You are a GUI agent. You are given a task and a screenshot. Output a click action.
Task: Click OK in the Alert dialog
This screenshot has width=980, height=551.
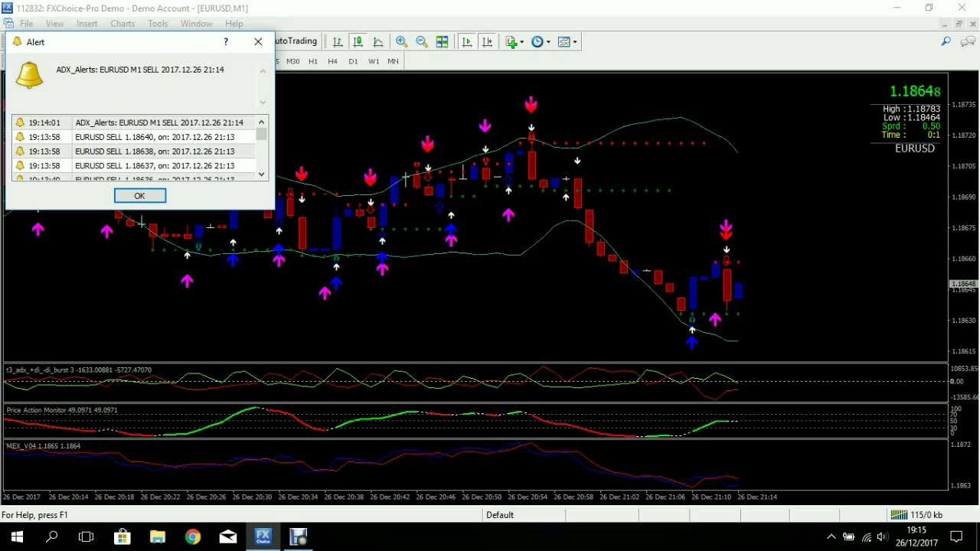[x=139, y=196]
